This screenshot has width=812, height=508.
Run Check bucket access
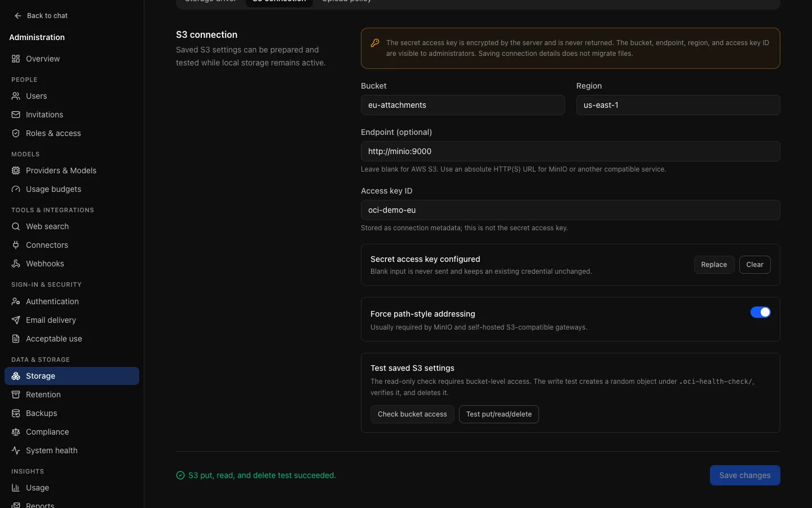(412, 414)
